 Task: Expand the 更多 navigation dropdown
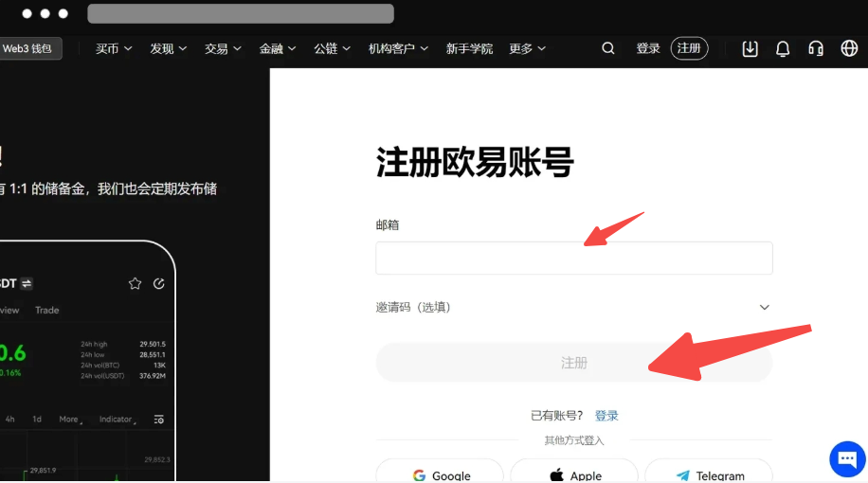tap(526, 48)
